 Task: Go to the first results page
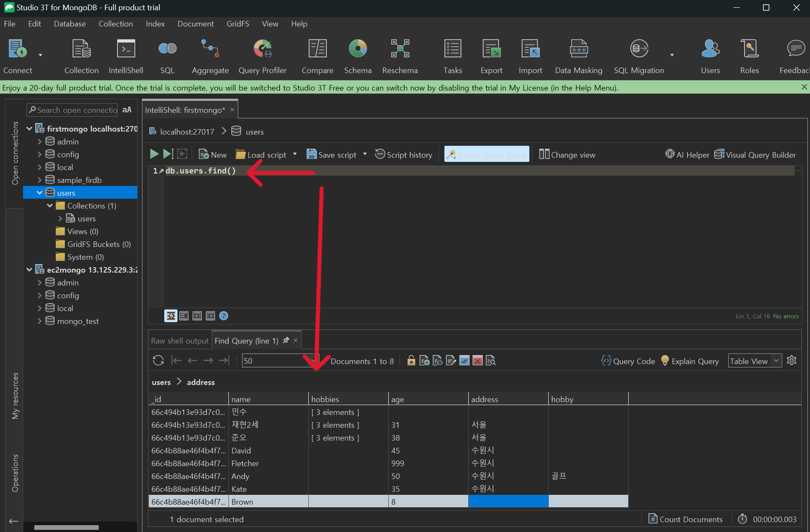coord(176,361)
